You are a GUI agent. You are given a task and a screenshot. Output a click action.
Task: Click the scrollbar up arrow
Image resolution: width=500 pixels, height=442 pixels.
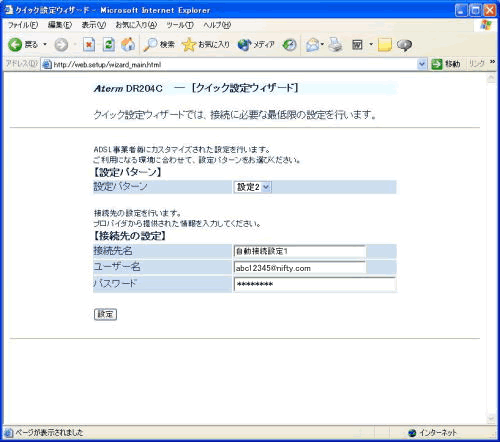click(x=491, y=78)
